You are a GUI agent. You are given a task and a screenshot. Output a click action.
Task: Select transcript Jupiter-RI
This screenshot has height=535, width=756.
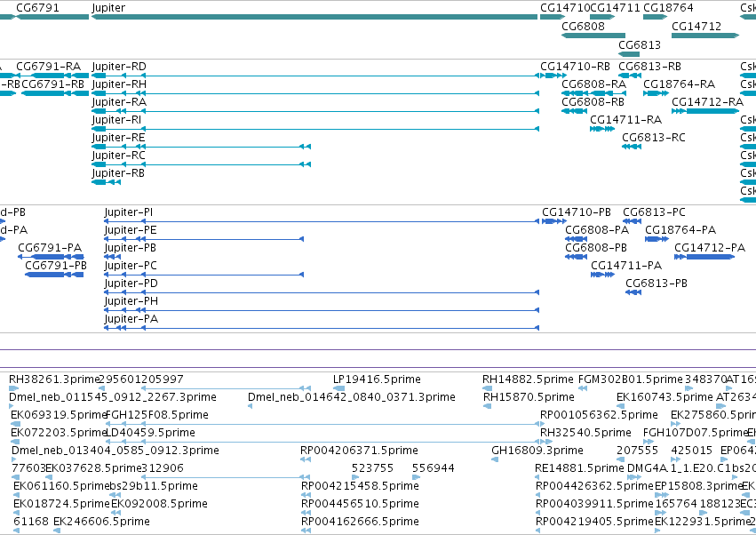coord(116,120)
